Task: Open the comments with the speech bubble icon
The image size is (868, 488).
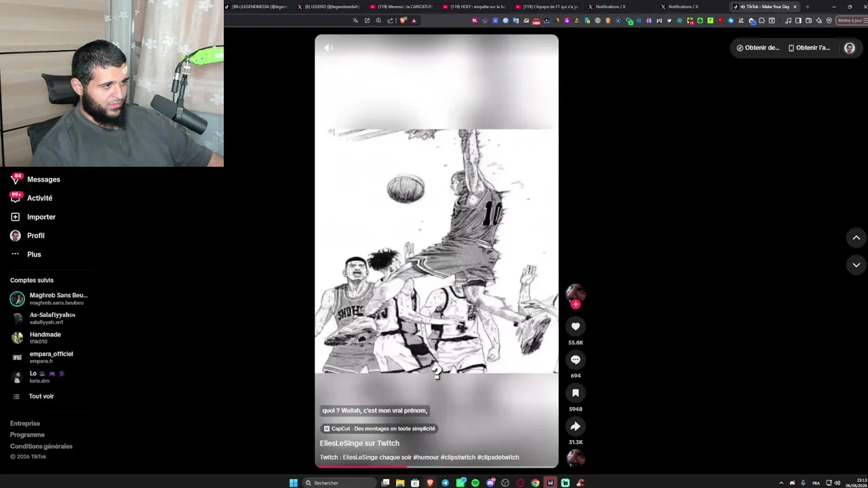Action: click(575, 360)
